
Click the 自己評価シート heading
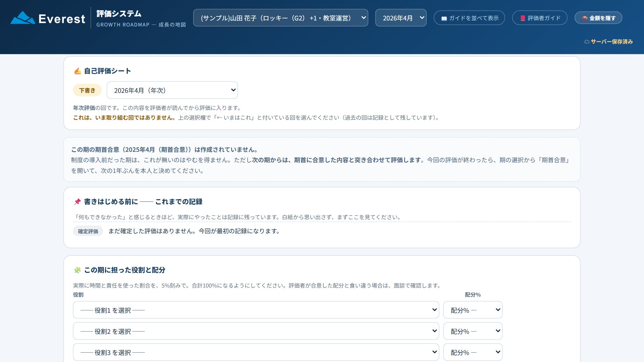(107, 71)
